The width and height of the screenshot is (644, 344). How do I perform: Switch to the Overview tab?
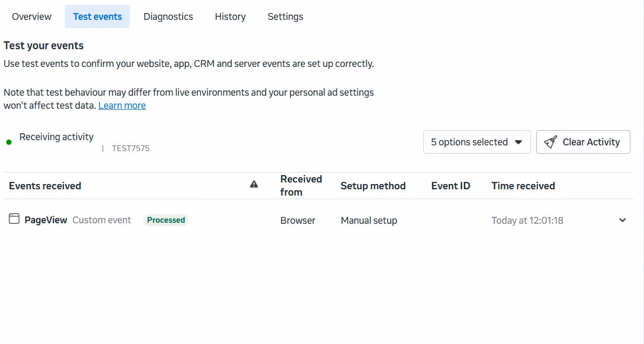point(32,17)
